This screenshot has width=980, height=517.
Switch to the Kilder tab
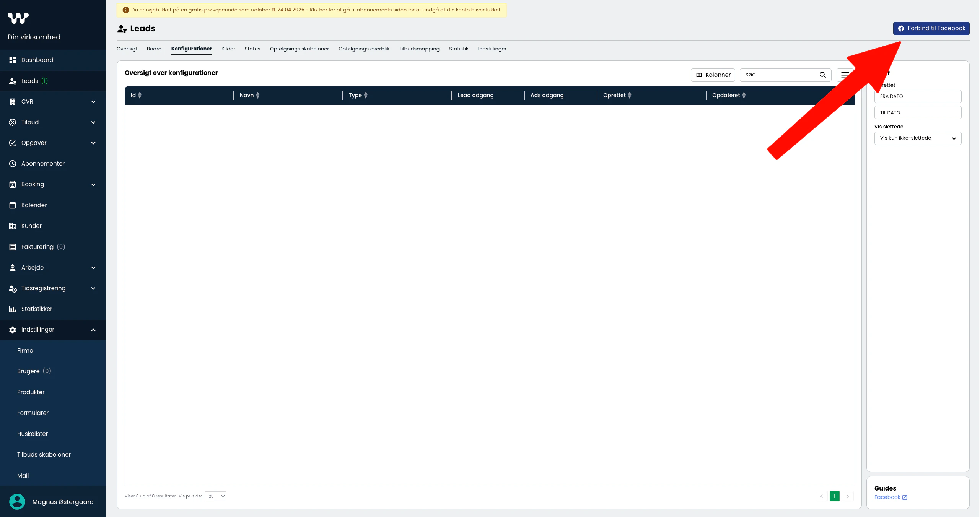pos(228,49)
